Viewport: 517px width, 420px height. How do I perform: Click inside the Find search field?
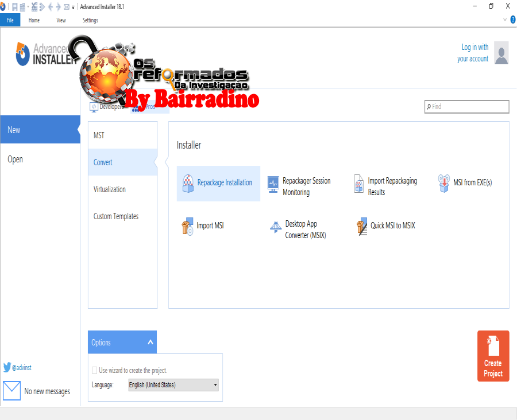466,106
